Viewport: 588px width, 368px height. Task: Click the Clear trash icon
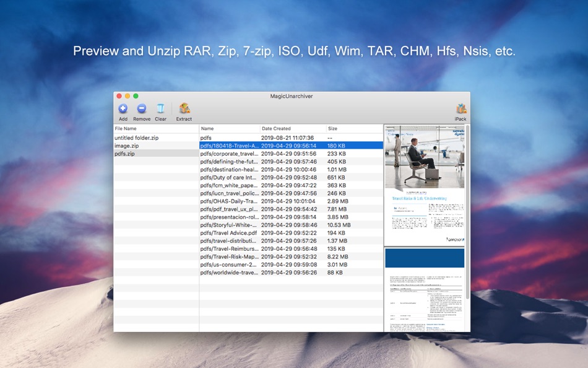tap(160, 109)
